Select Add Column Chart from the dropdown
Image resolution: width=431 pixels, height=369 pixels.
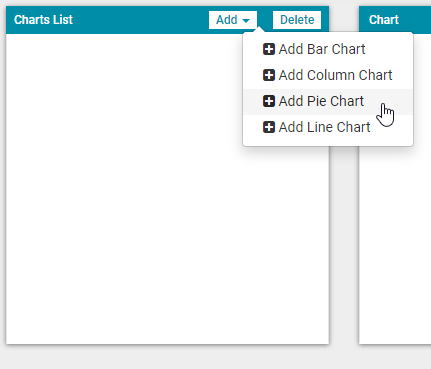click(328, 75)
